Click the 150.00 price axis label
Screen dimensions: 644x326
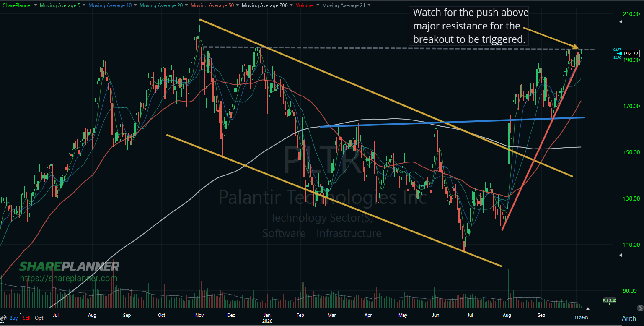tap(631, 152)
